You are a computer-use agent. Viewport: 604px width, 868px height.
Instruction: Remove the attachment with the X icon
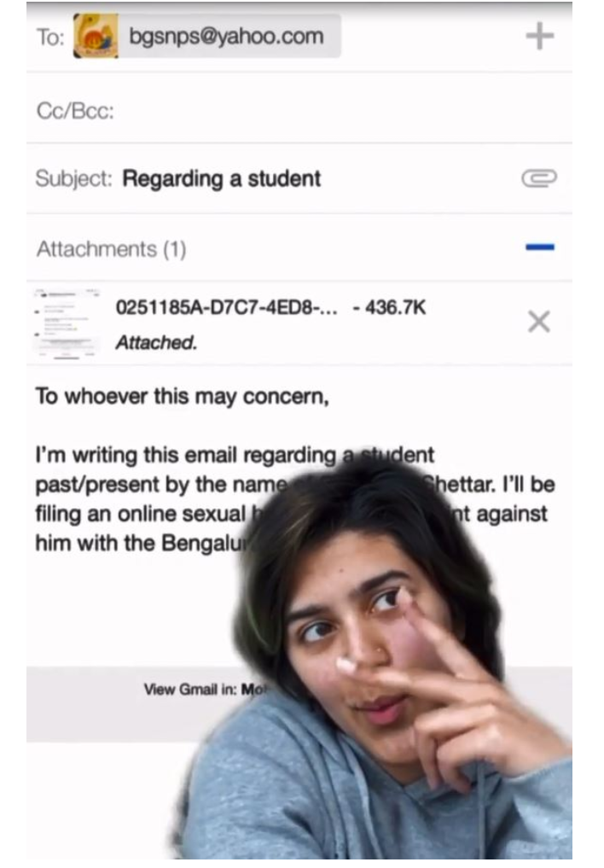click(x=538, y=322)
